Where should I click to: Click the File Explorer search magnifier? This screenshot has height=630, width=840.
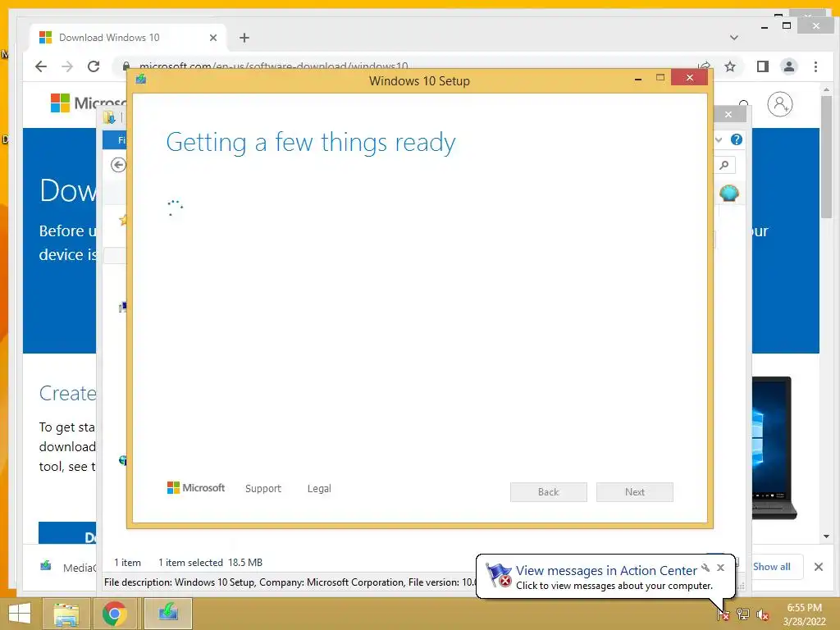pyautogui.click(x=724, y=165)
